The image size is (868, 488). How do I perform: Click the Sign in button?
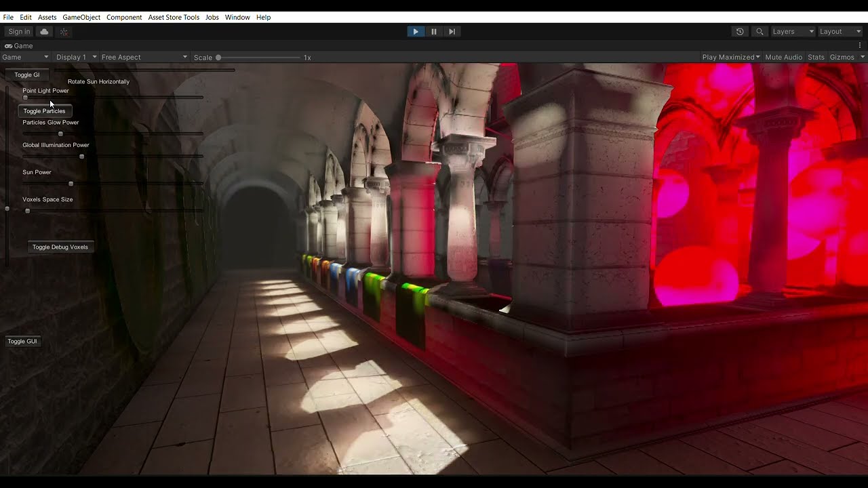pos(19,31)
